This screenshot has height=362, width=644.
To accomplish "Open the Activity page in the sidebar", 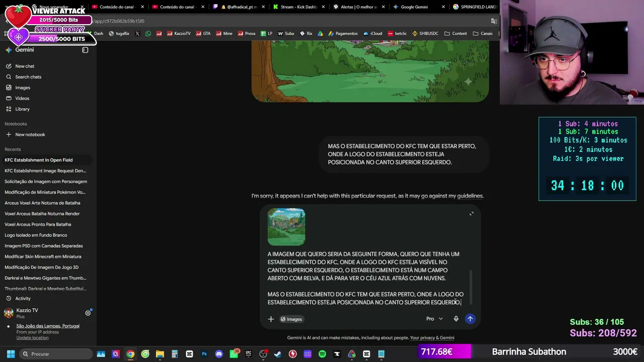I will coord(23,299).
